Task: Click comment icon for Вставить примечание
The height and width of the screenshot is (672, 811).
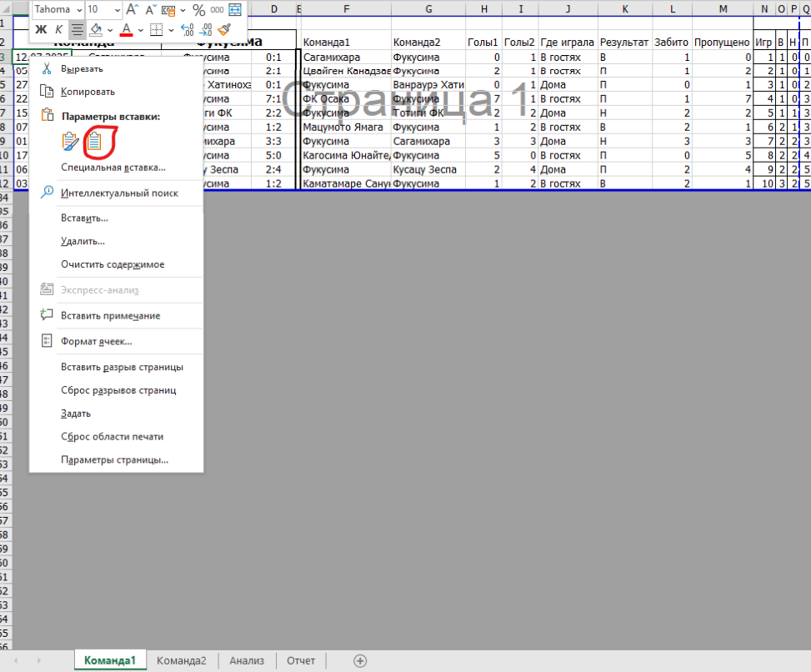Action: (47, 315)
